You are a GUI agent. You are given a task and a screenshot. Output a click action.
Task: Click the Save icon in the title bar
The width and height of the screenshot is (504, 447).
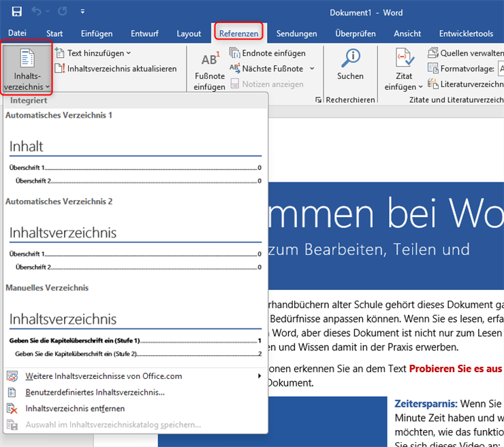click(x=17, y=12)
